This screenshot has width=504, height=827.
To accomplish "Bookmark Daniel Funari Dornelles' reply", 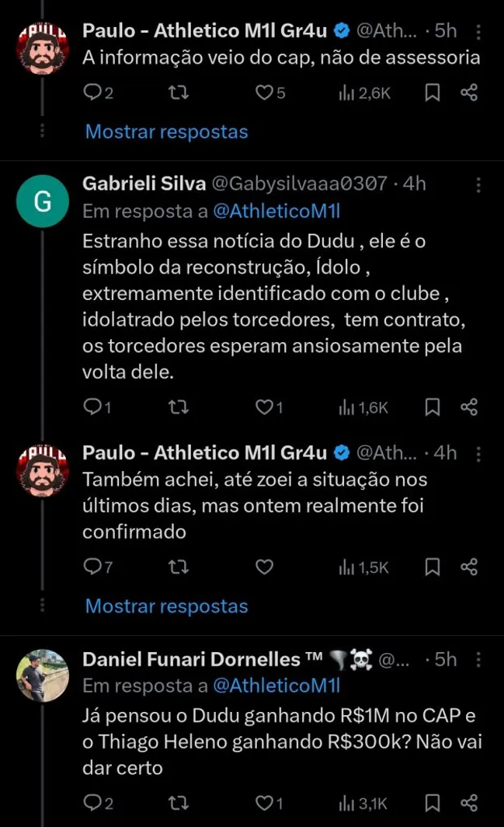I will click(432, 802).
